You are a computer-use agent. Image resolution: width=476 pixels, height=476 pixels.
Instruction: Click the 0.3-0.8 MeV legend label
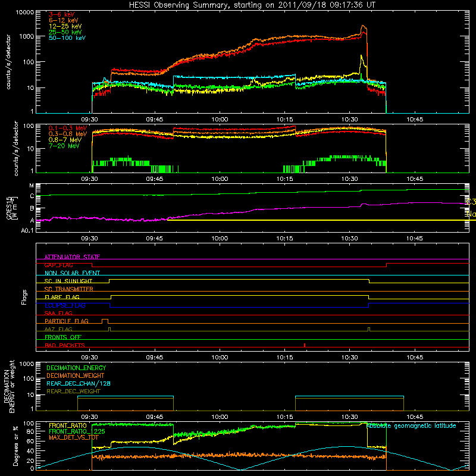click(x=68, y=134)
